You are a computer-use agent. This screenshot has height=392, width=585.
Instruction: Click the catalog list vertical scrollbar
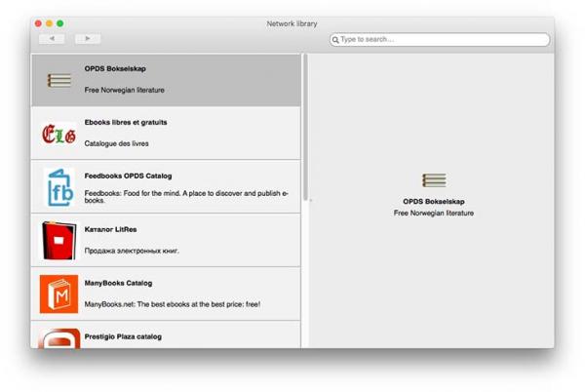point(305,127)
